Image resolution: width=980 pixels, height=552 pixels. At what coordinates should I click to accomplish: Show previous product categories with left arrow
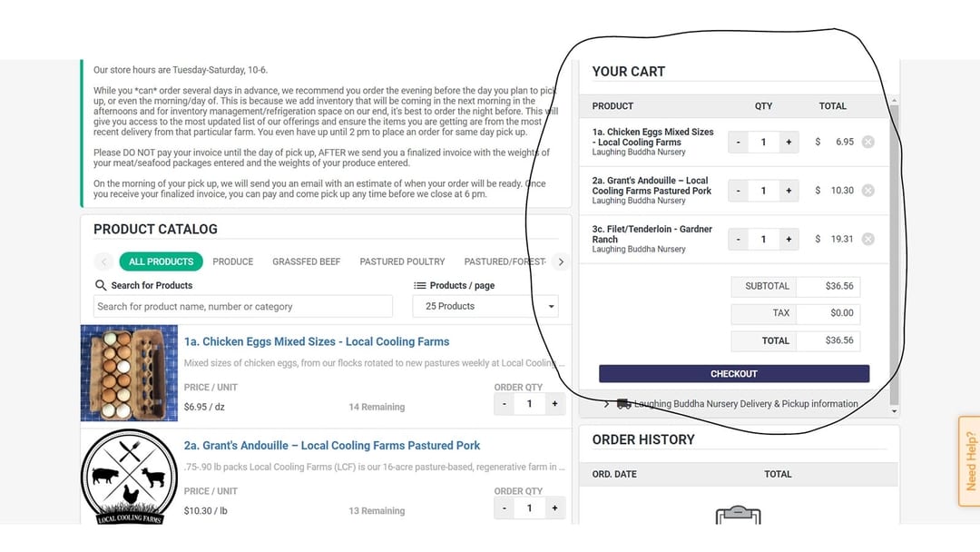(x=103, y=262)
